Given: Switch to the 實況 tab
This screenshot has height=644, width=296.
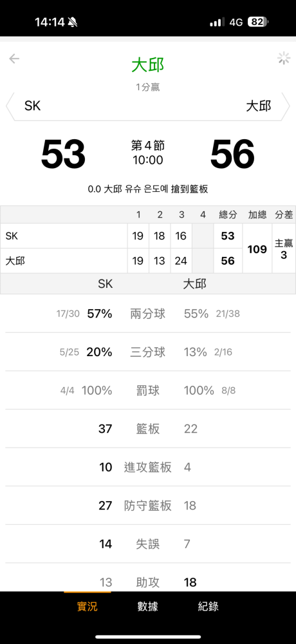Looking at the screenshot, I should pos(88,607).
